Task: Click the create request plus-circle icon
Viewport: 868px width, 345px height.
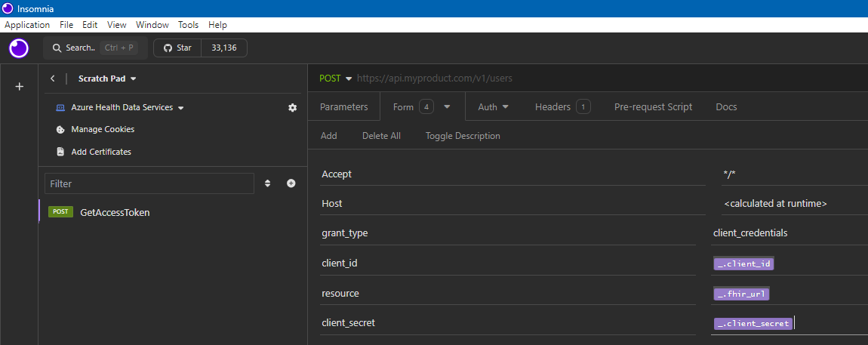Action: pyautogui.click(x=291, y=183)
